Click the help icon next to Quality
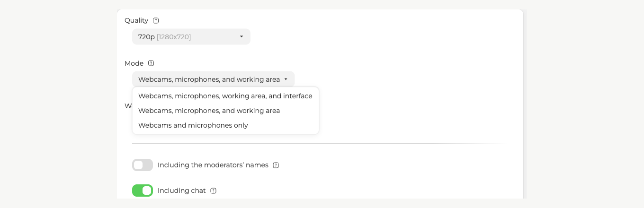 tap(156, 21)
